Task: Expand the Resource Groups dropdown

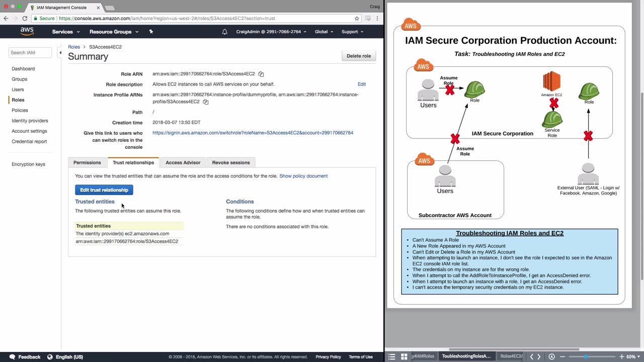Action: (x=114, y=32)
